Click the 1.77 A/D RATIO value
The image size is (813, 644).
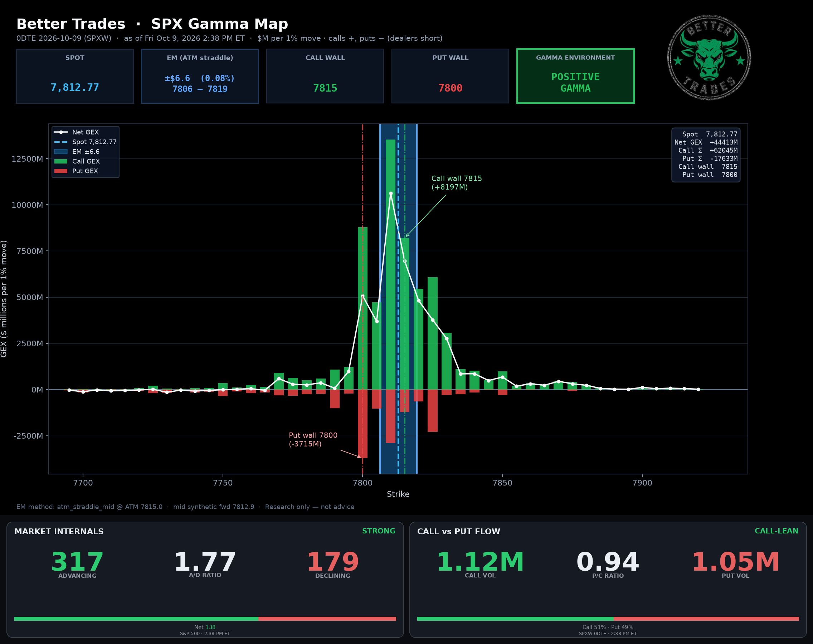pyautogui.click(x=205, y=562)
